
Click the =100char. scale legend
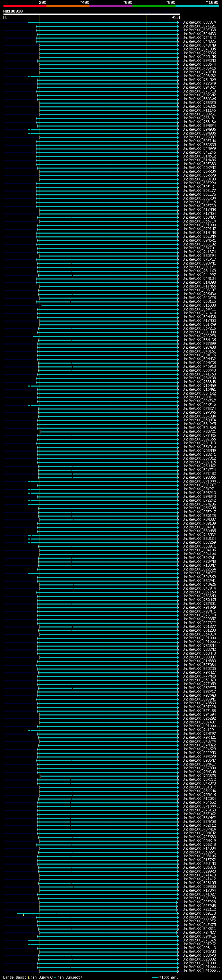[165, 977]
